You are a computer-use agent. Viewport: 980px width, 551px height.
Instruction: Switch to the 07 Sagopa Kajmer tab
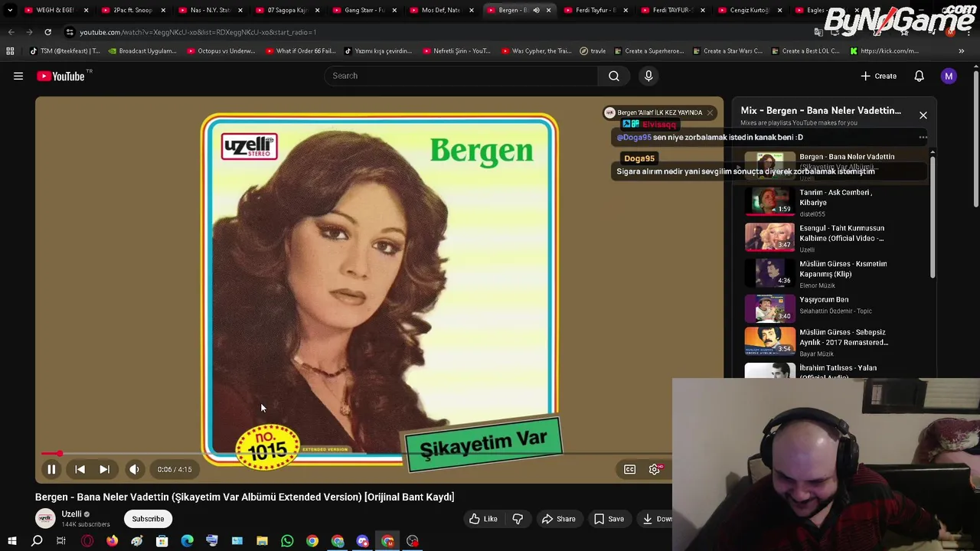click(286, 10)
